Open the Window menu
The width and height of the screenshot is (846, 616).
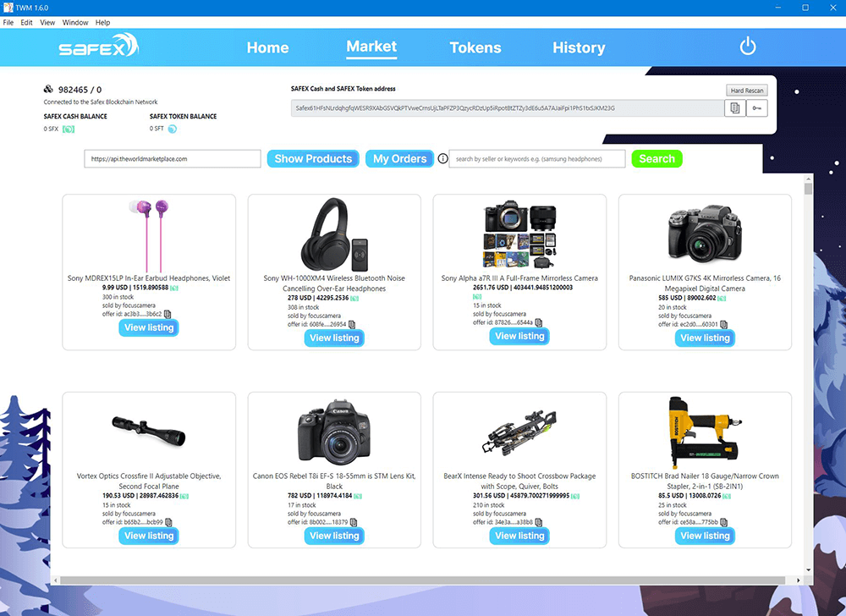coord(75,23)
